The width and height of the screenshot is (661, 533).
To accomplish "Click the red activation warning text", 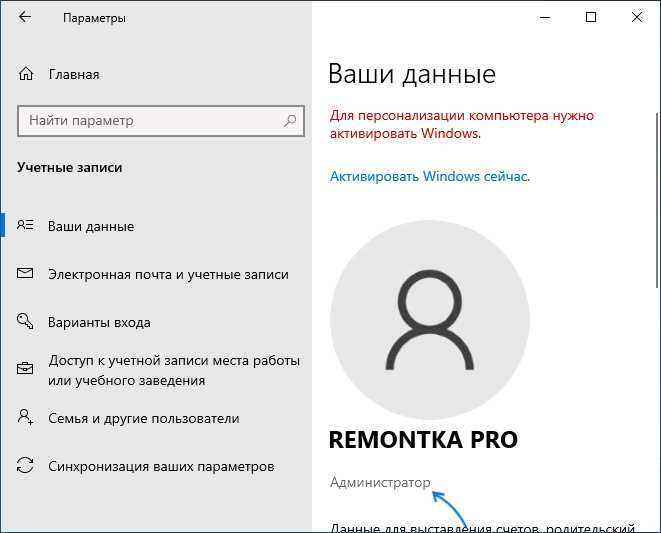I will [x=462, y=124].
